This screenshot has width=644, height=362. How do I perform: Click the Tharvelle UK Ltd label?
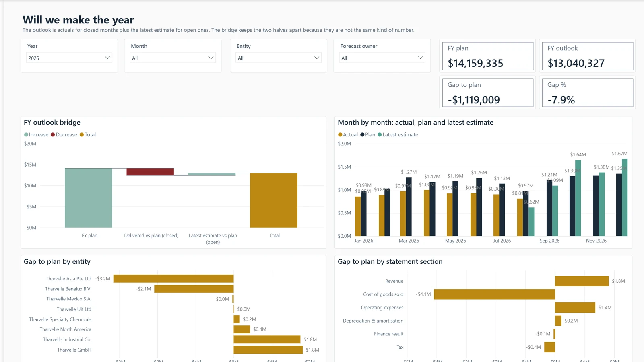coord(74,309)
